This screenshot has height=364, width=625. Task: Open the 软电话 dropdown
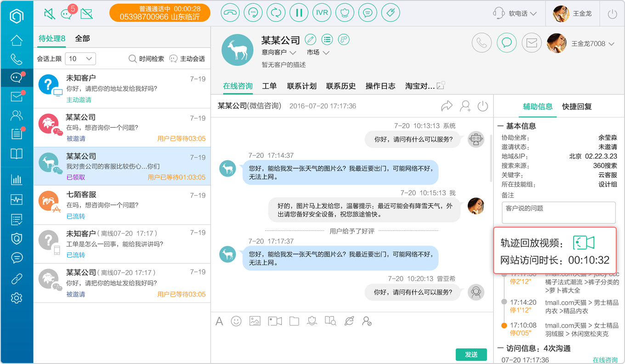515,13
